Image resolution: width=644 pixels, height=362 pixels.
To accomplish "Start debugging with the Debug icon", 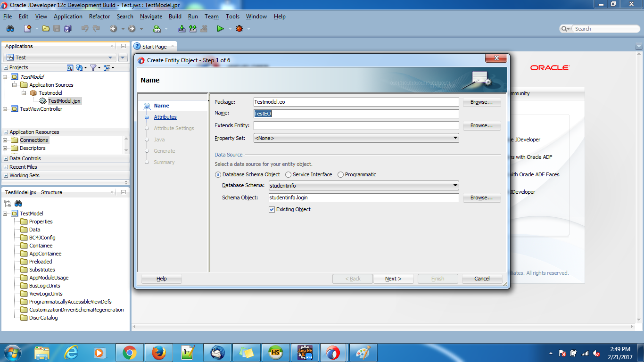I will point(239,28).
